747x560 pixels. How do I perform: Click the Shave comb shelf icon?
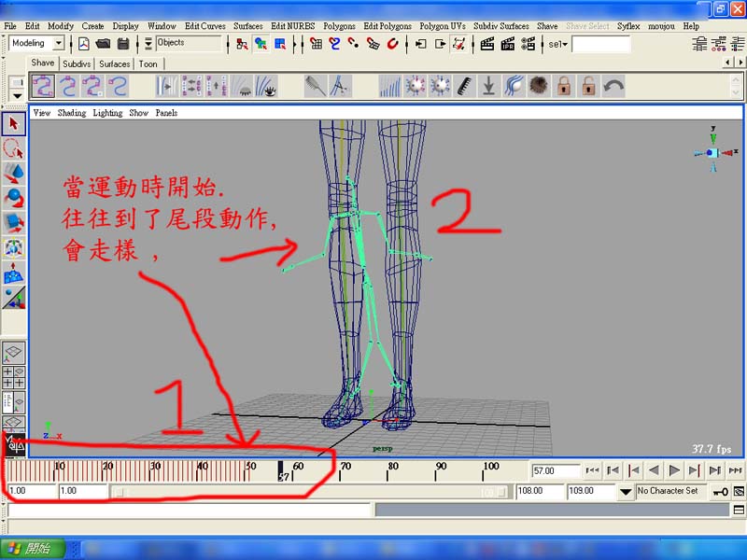(315, 86)
